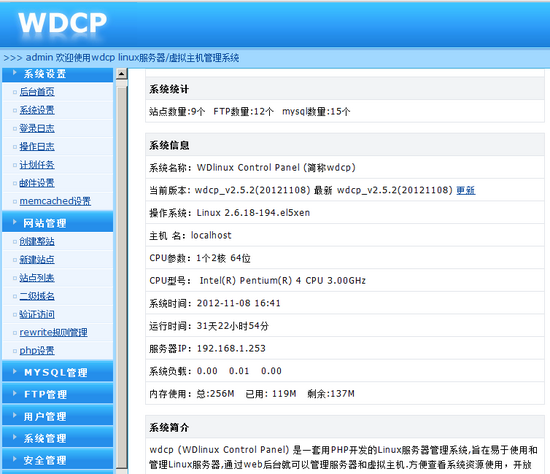Click the WDCP logo
Image resolution: width=550 pixels, height=474 pixels.
pyautogui.click(x=62, y=22)
